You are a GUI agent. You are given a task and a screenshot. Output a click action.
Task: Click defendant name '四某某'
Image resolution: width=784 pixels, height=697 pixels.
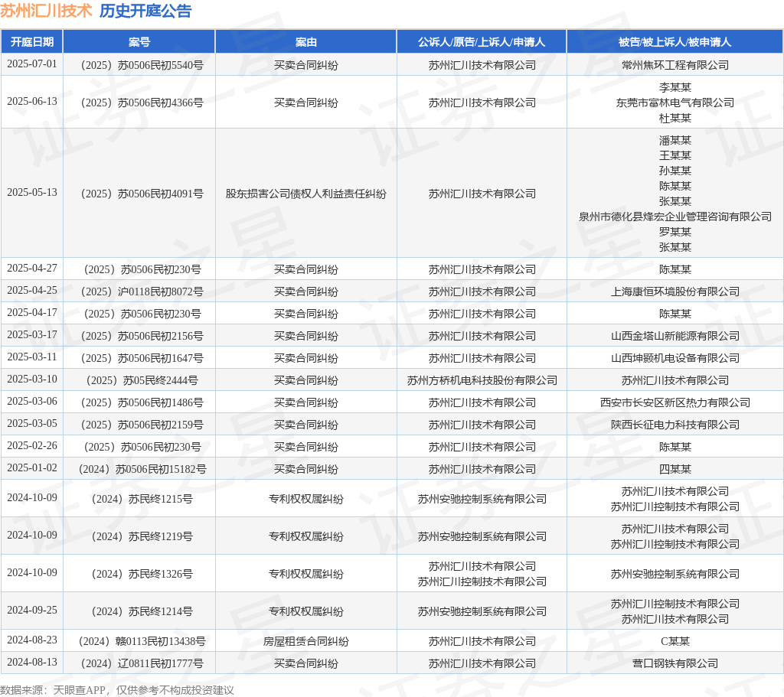click(x=675, y=469)
